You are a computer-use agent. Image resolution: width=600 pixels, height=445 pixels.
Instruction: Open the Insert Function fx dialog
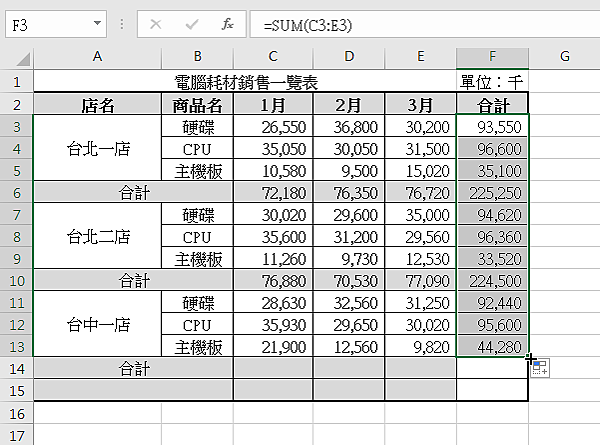coord(227,24)
